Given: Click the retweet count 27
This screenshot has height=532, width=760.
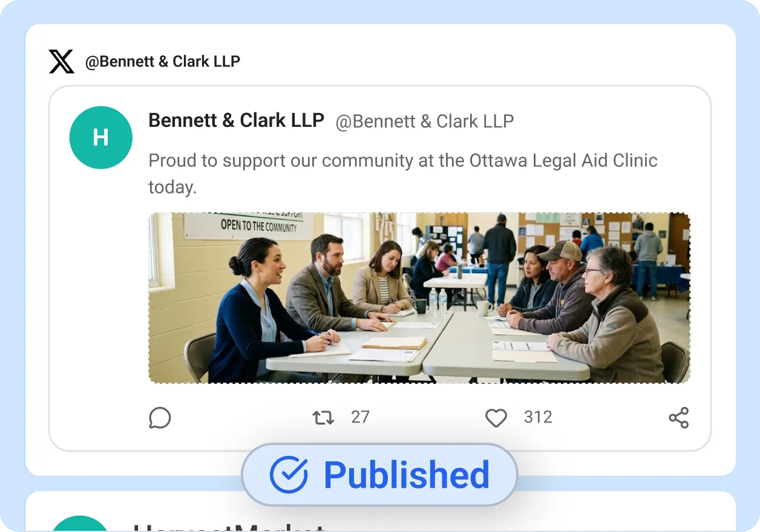Looking at the screenshot, I should (360, 417).
